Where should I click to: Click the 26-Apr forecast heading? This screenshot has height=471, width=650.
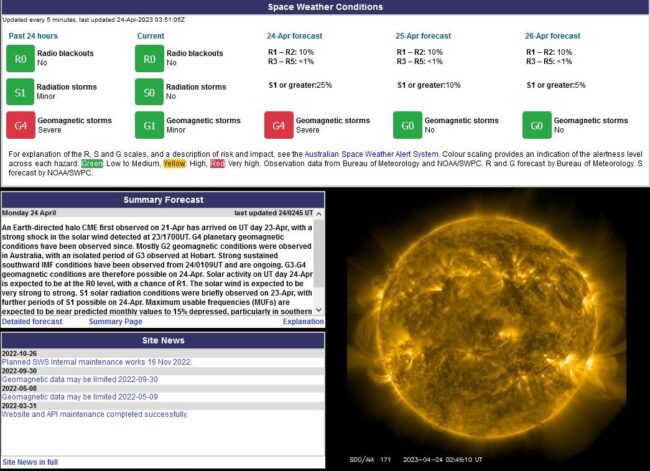pos(553,36)
